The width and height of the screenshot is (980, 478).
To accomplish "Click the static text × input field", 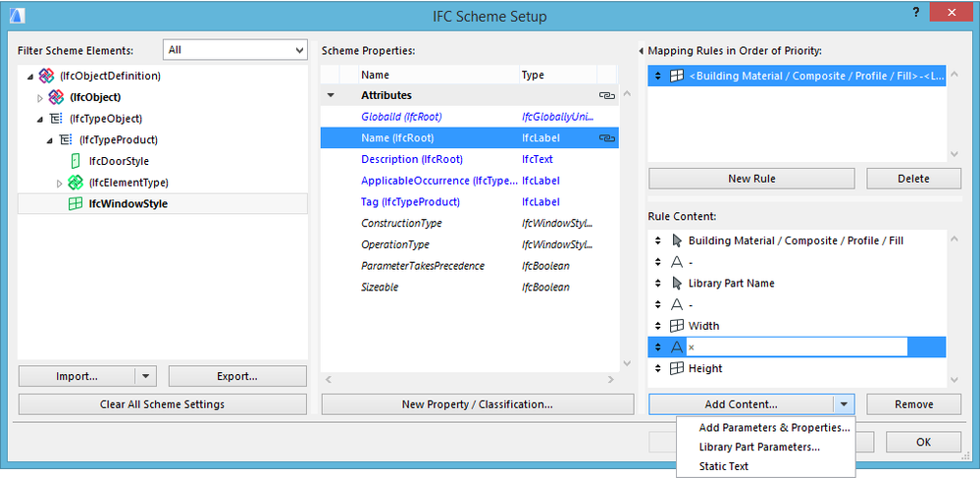I will pyautogui.click(x=797, y=346).
